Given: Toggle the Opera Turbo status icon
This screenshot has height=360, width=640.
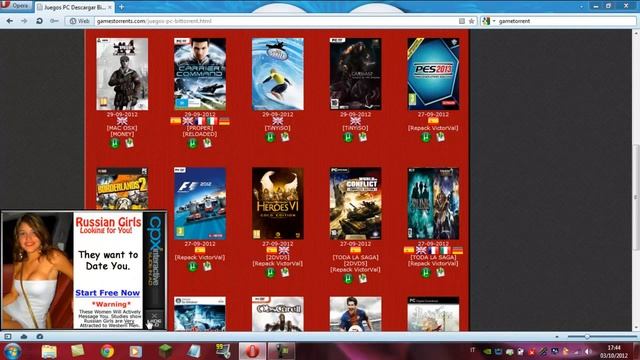Looking at the screenshot, I should coord(40,337).
